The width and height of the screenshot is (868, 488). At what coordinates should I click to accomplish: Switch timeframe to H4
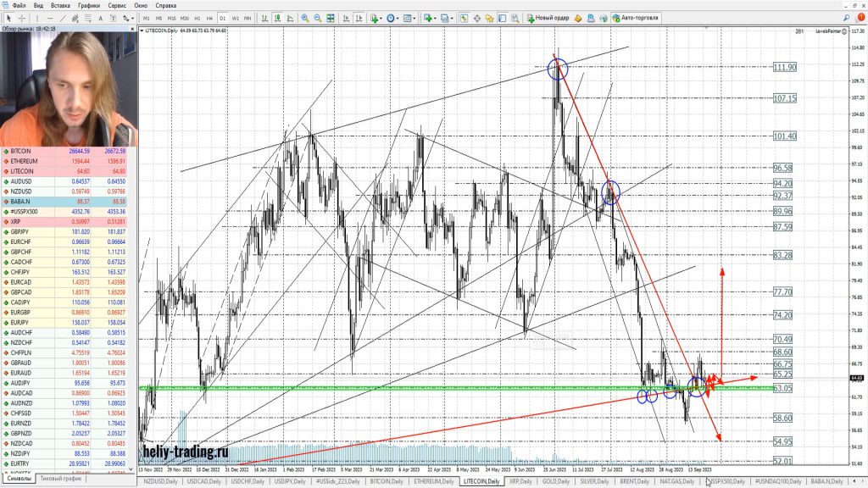click(x=209, y=18)
